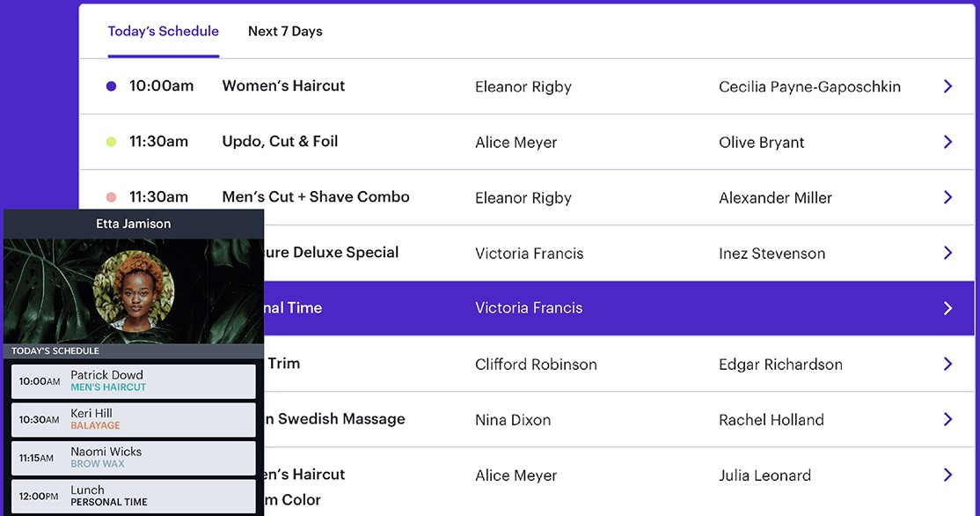Click the Eleanor Rigby name at 10:00am

coord(523,87)
